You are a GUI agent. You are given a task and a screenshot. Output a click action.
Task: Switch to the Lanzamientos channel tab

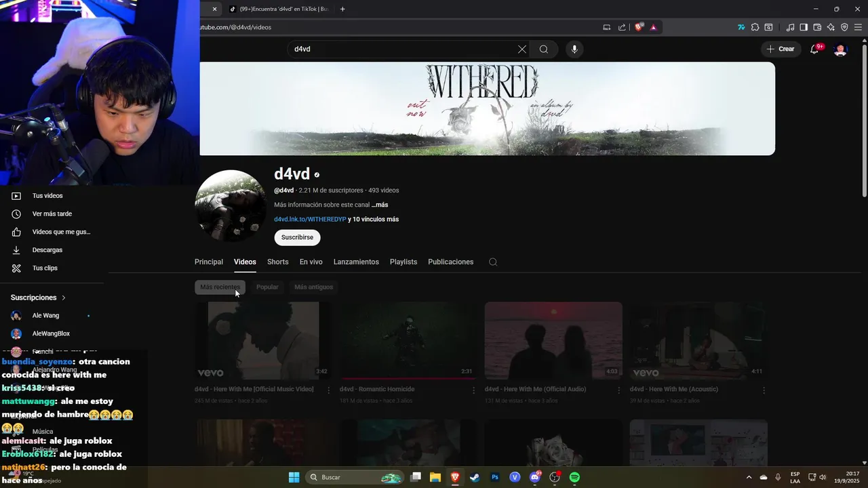(356, 262)
